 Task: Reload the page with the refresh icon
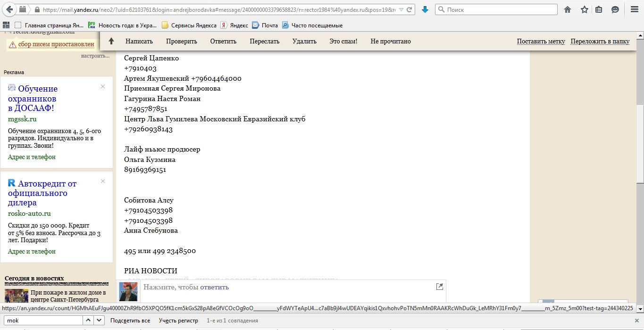tap(410, 9)
